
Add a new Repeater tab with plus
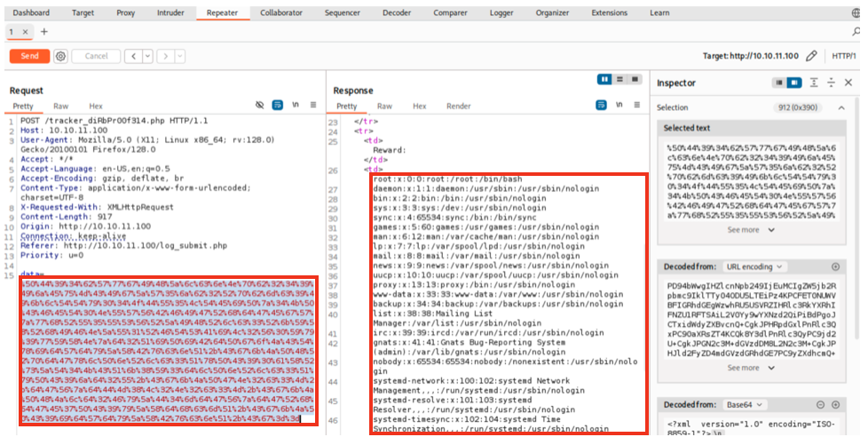(44, 32)
